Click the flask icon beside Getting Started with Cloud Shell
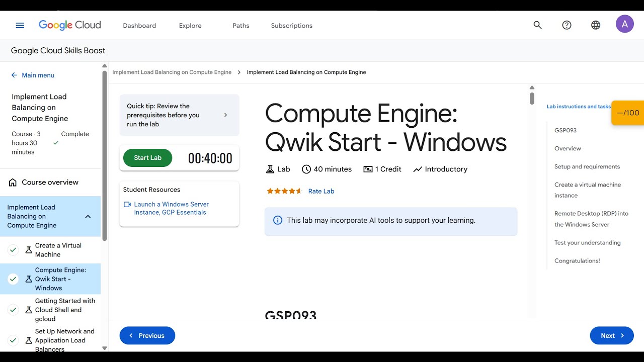This screenshot has height=362, width=644. point(29,310)
